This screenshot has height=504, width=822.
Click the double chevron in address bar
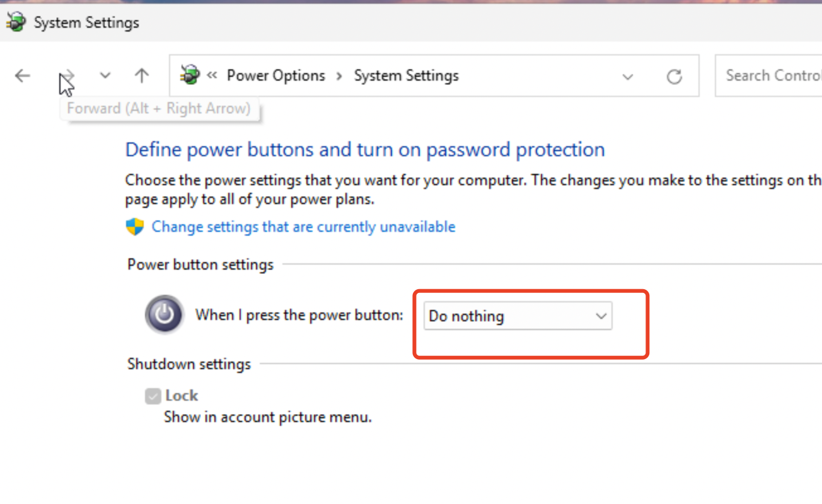212,76
